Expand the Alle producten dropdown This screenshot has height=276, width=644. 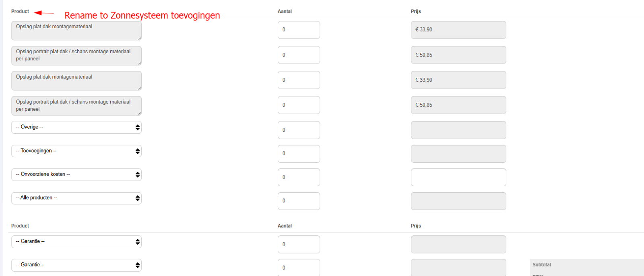pos(76,198)
